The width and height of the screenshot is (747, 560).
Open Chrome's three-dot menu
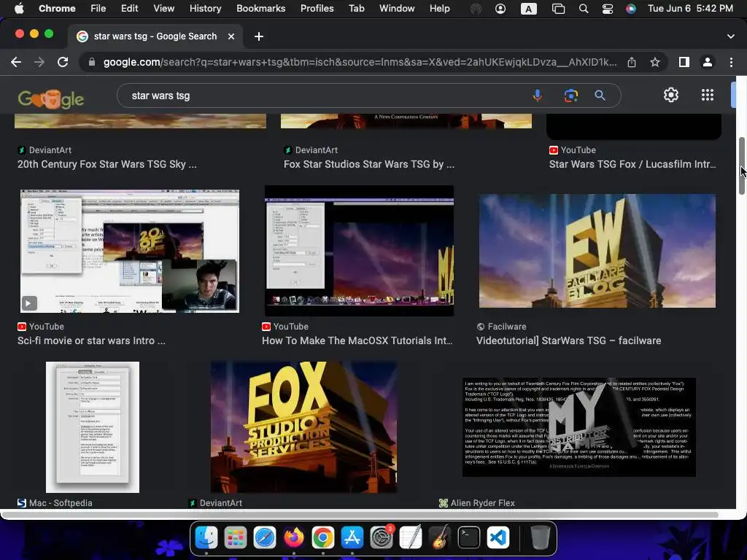pyautogui.click(x=731, y=62)
